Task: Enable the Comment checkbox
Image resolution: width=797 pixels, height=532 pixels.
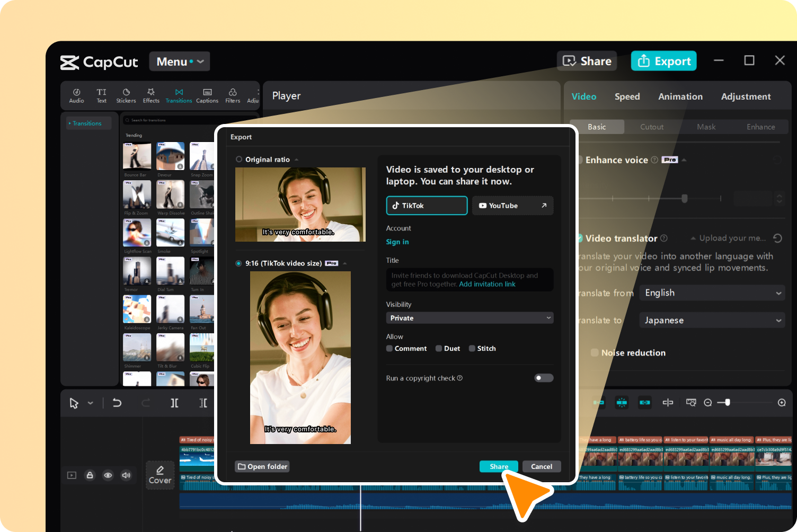Action: coord(389,348)
